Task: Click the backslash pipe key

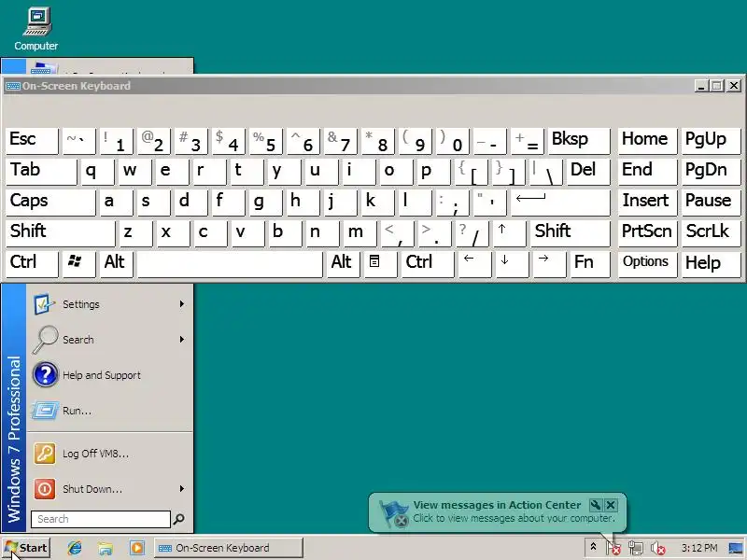Action: pyautogui.click(x=545, y=172)
